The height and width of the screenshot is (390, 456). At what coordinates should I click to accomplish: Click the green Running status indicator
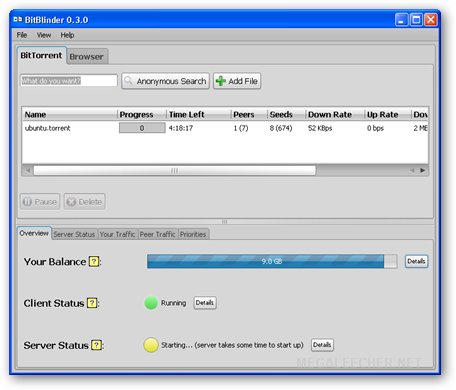point(151,303)
